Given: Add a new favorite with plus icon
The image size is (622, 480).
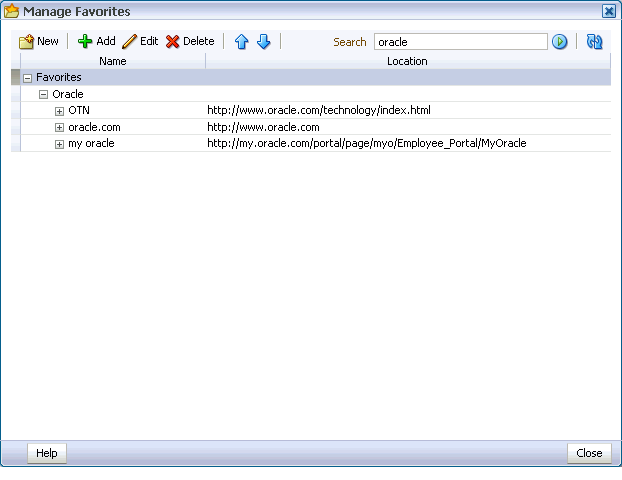Looking at the screenshot, I should point(85,42).
